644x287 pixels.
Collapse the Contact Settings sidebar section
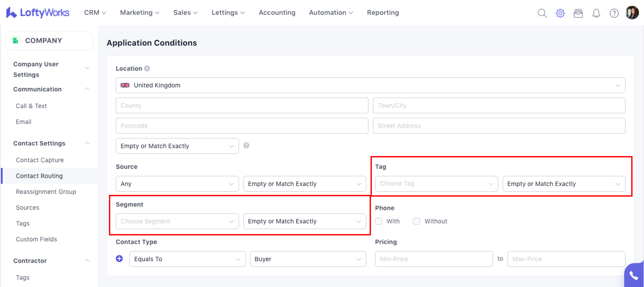87,143
